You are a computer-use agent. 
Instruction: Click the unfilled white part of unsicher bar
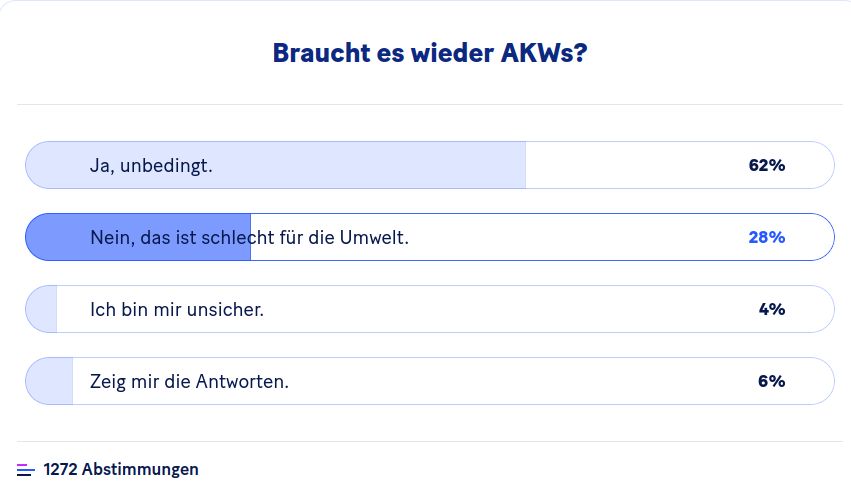[500, 309]
